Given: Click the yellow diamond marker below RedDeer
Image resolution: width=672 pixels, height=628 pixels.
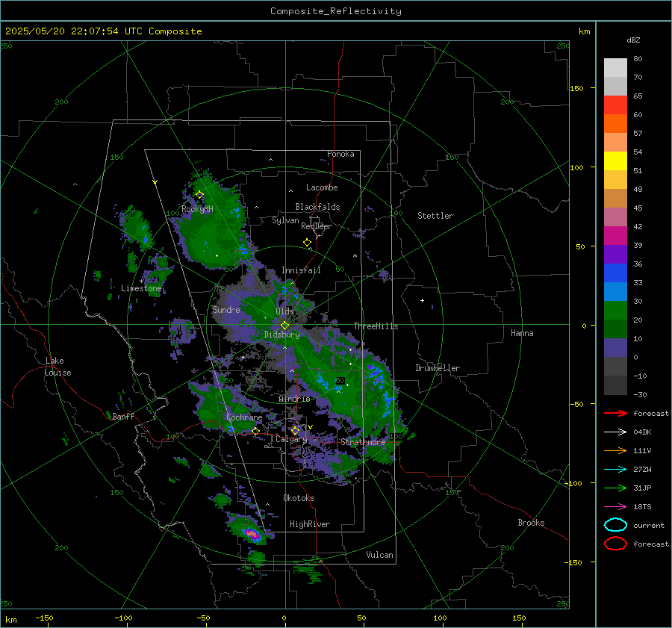Looking at the screenshot, I should tap(307, 243).
